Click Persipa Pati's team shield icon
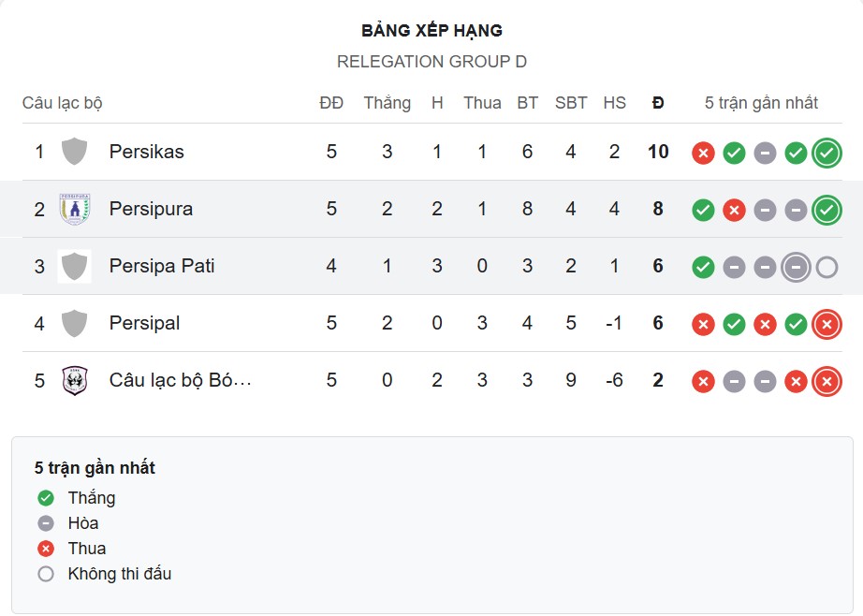The width and height of the screenshot is (863, 616). [x=74, y=266]
